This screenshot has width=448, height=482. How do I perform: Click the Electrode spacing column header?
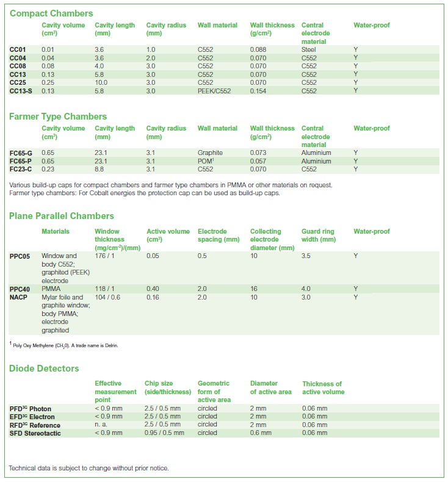click(219, 235)
